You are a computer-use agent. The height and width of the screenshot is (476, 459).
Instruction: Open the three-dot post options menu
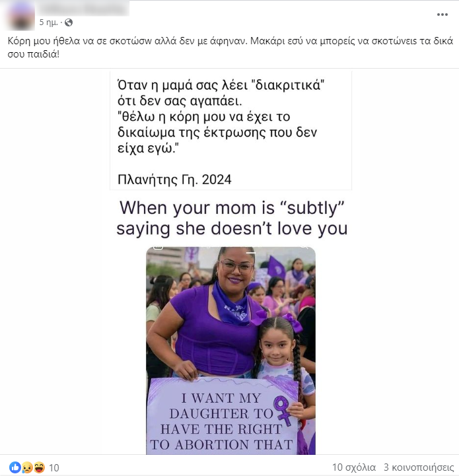coord(442,15)
